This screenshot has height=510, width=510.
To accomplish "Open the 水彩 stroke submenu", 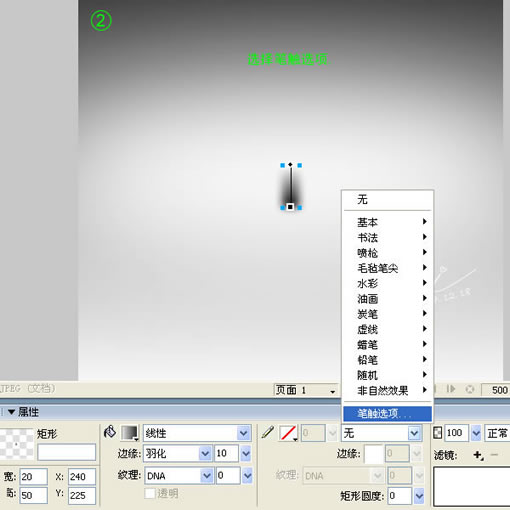I will (x=387, y=283).
